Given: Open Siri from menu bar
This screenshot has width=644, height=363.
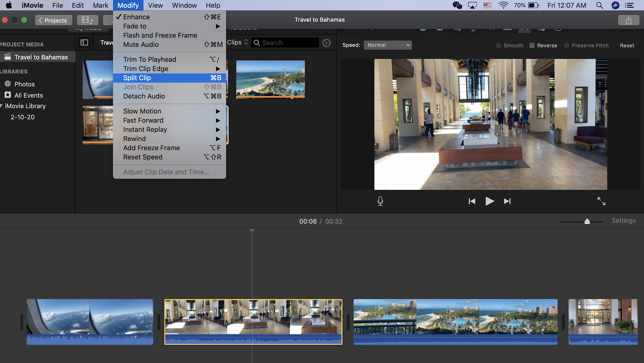Looking at the screenshot, I should (x=615, y=5).
